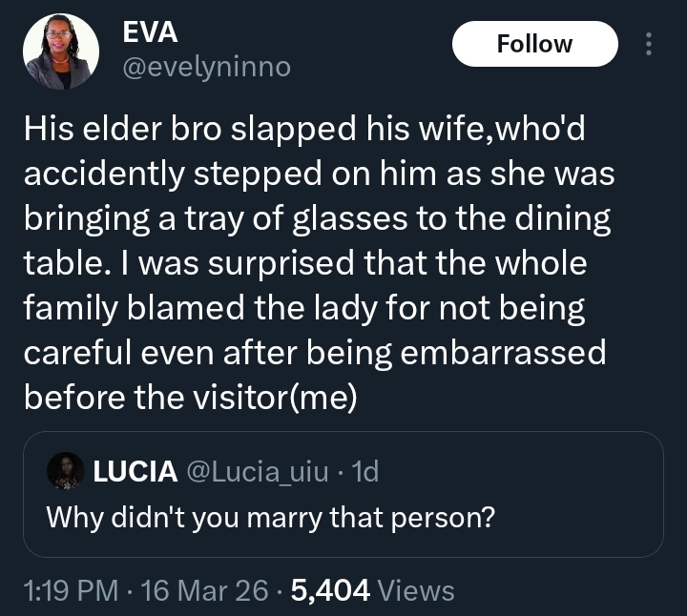Tap the Follow button

(x=534, y=44)
